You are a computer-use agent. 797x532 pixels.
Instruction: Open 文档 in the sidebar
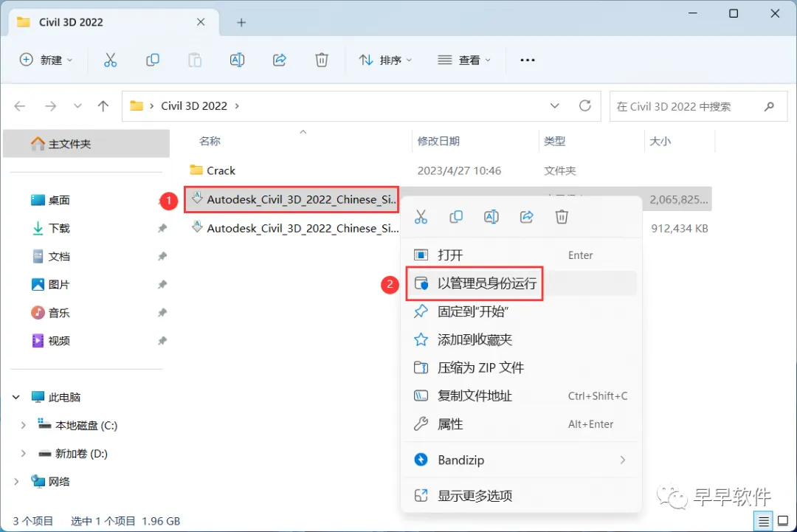pyautogui.click(x=50, y=257)
